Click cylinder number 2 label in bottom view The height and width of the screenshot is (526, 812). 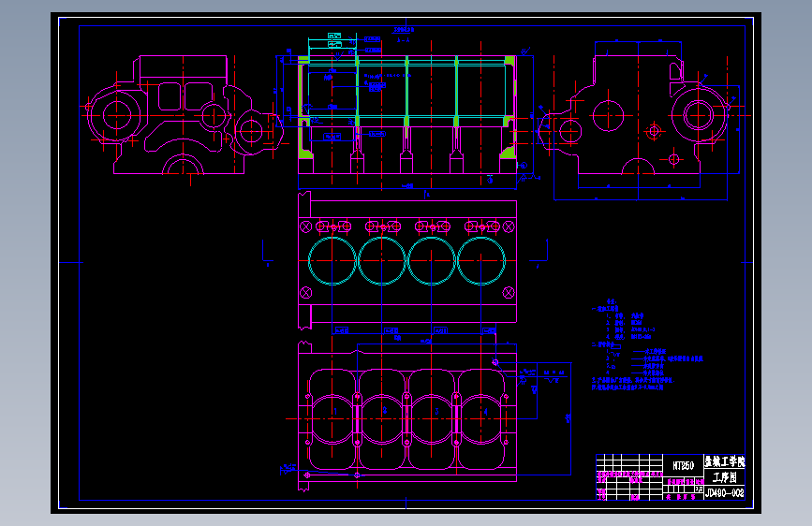[x=384, y=411]
